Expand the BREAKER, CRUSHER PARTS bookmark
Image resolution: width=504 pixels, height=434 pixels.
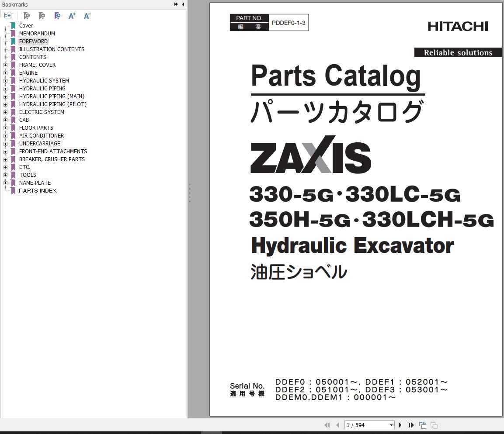pyautogui.click(x=5, y=159)
